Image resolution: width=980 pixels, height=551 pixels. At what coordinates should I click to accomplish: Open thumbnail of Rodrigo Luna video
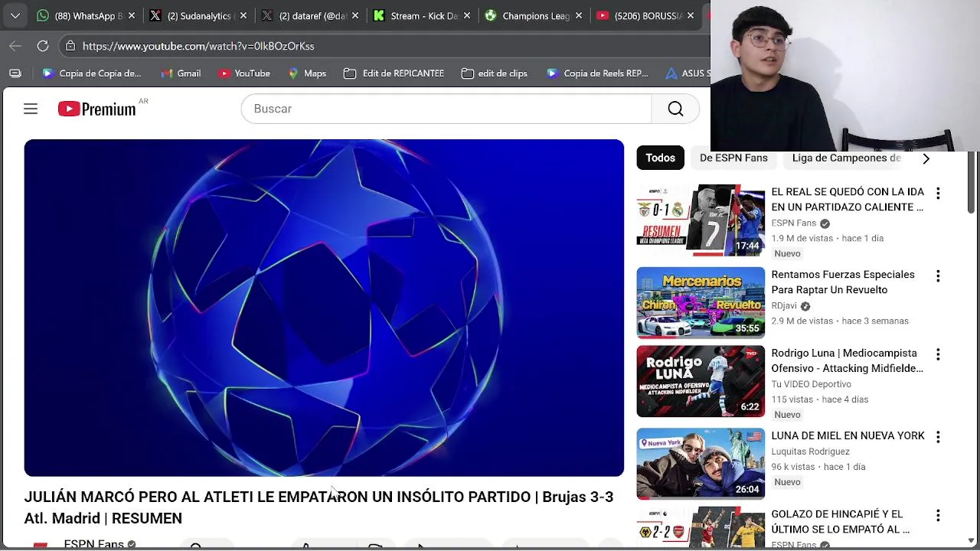[x=701, y=381]
